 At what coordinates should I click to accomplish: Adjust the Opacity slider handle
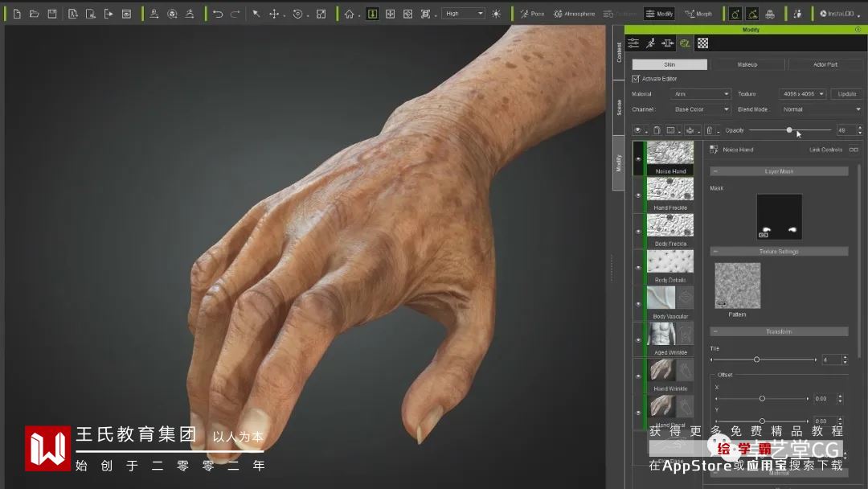[x=789, y=130]
